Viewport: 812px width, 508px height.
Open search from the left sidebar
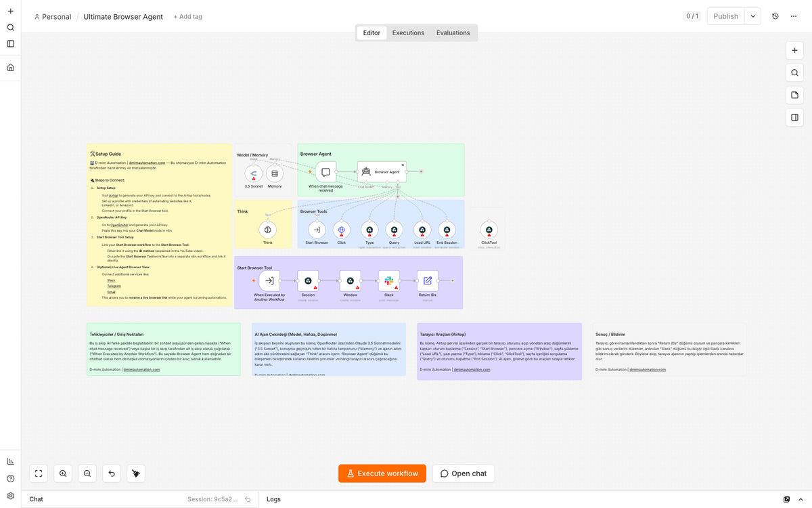coord(10,28)
